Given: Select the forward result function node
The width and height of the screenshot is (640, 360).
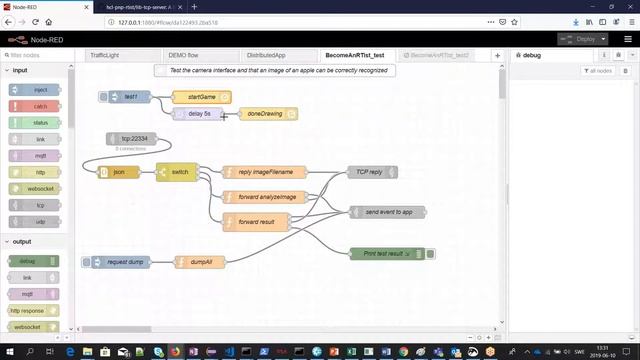Looking at the screenshot, I should 256,222.
